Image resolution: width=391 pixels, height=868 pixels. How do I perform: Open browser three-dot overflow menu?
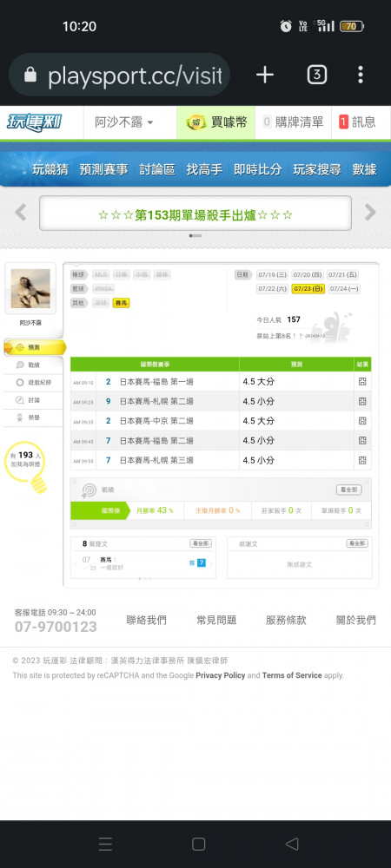[x=361, y=75]
